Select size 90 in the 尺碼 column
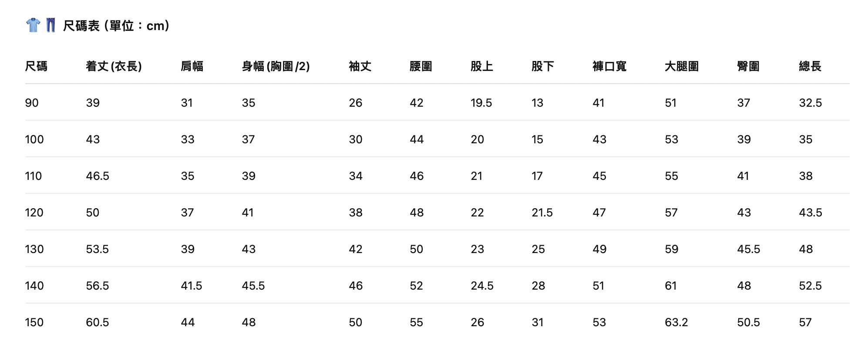This screenshot has height=358, width=868. (x=32, y=103)
